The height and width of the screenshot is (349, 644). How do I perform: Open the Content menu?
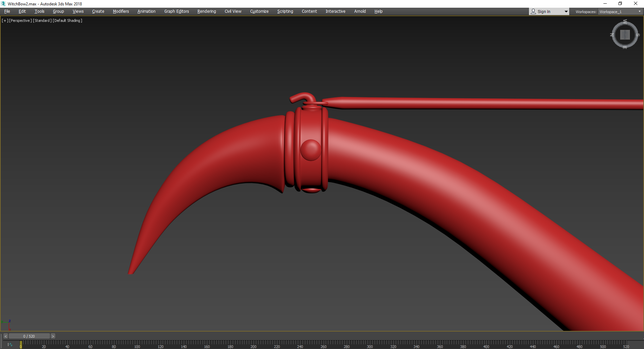[x=309, y=11]
